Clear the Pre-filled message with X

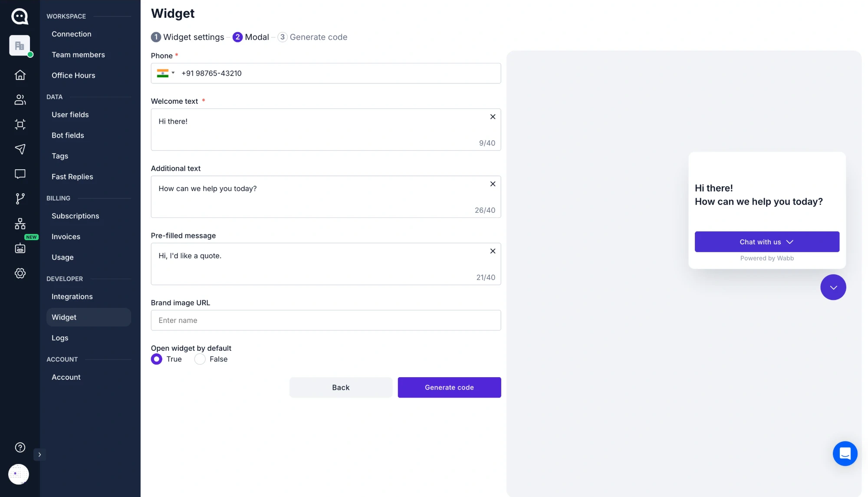click(493, 251)
